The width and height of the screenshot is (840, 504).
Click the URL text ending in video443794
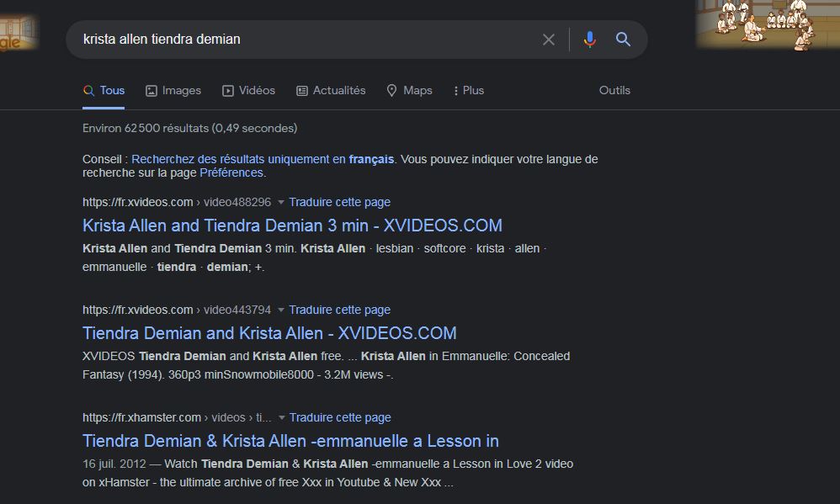point(177,310)
